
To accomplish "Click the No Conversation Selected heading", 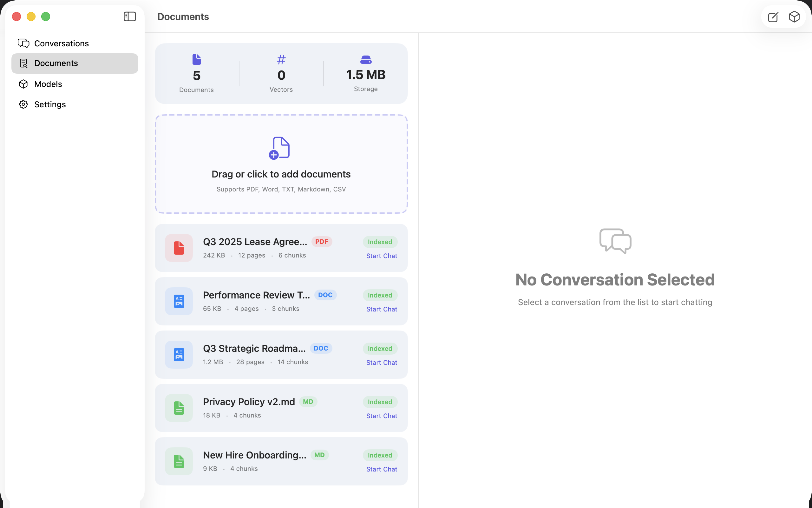I will [x=615, y=280].
